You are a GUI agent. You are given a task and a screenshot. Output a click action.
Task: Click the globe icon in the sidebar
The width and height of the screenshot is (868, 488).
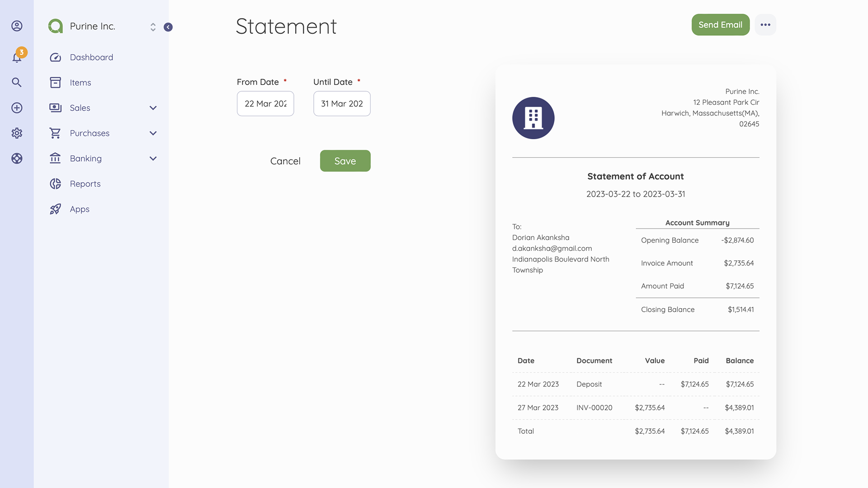(17, 158)
